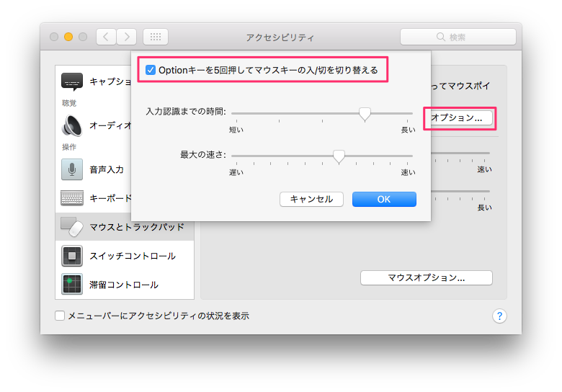
Task: Select スイッチコントロール label
Action: pyautogui.click(x=133, y=256)
